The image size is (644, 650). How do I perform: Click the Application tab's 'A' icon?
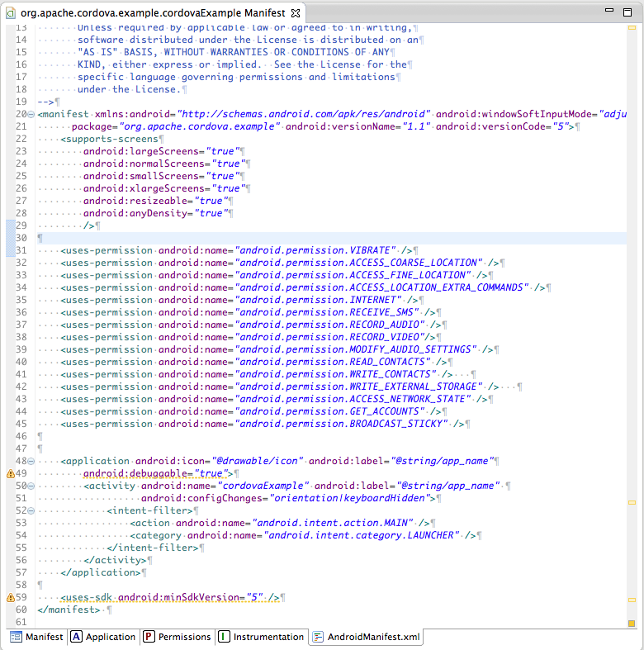(x=76, y=637)
